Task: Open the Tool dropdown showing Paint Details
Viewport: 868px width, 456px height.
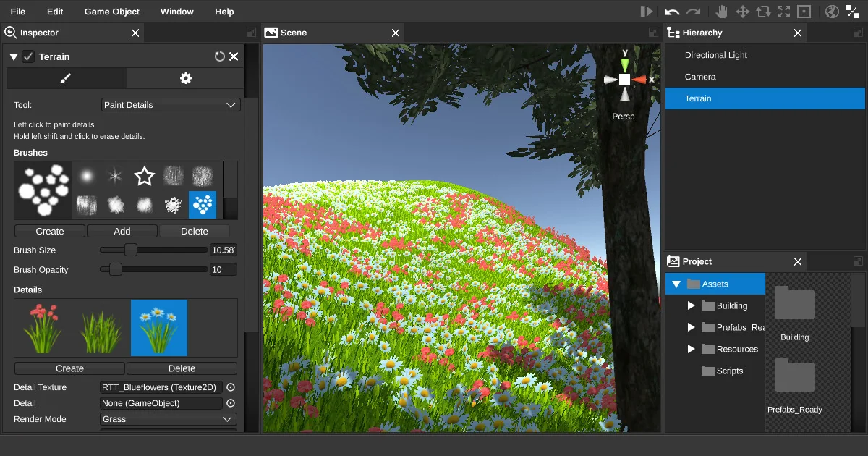Action: 171,104
